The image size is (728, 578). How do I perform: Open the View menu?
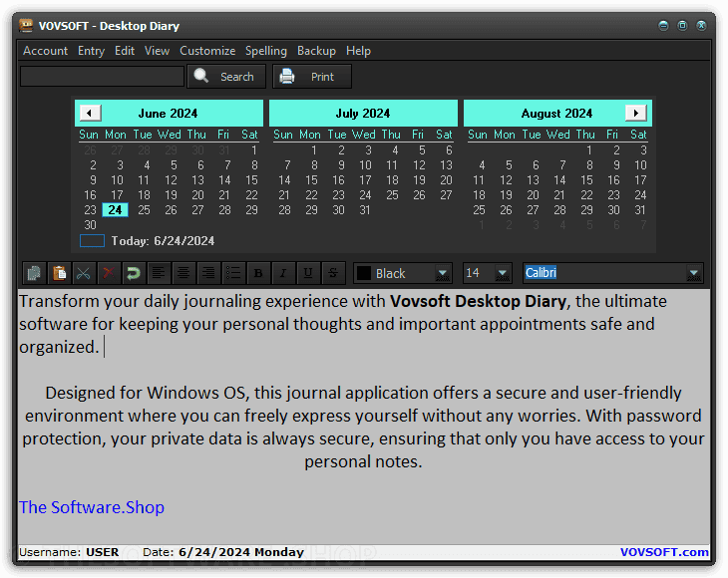coord(157,51)
